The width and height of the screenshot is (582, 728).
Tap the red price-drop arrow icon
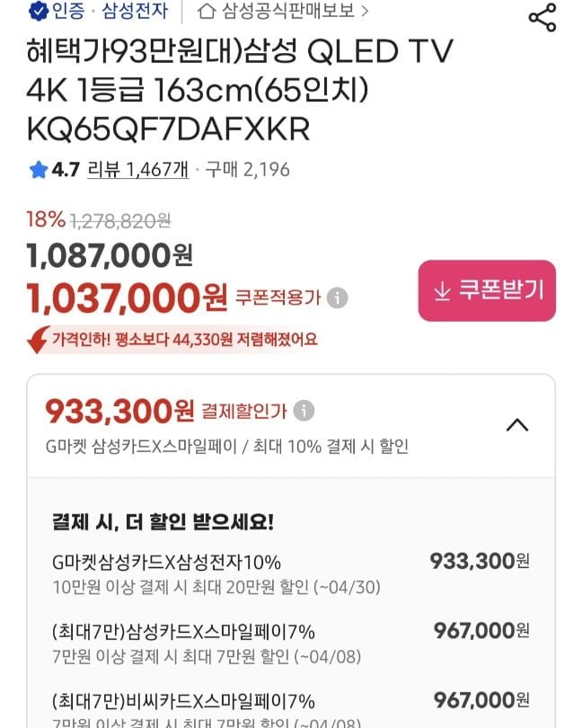pos(38,341)
